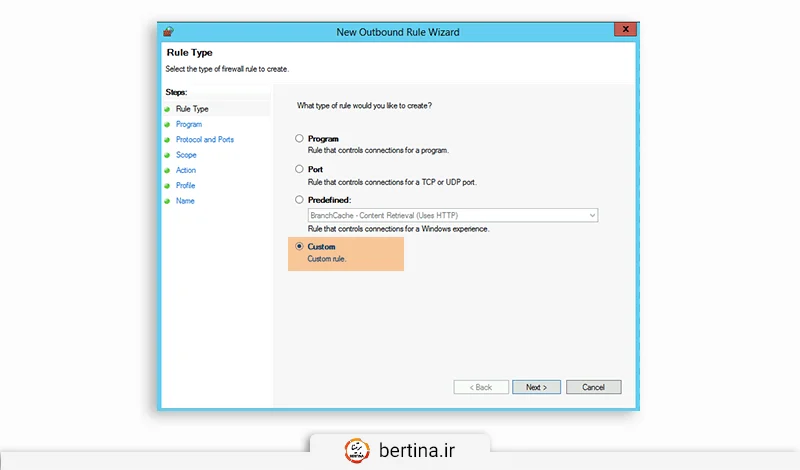This screenshot has height=470, width=800.
Task: Click the green bullet beside Rule Type step
Action: pyautogui.click(x=167, y=108)
